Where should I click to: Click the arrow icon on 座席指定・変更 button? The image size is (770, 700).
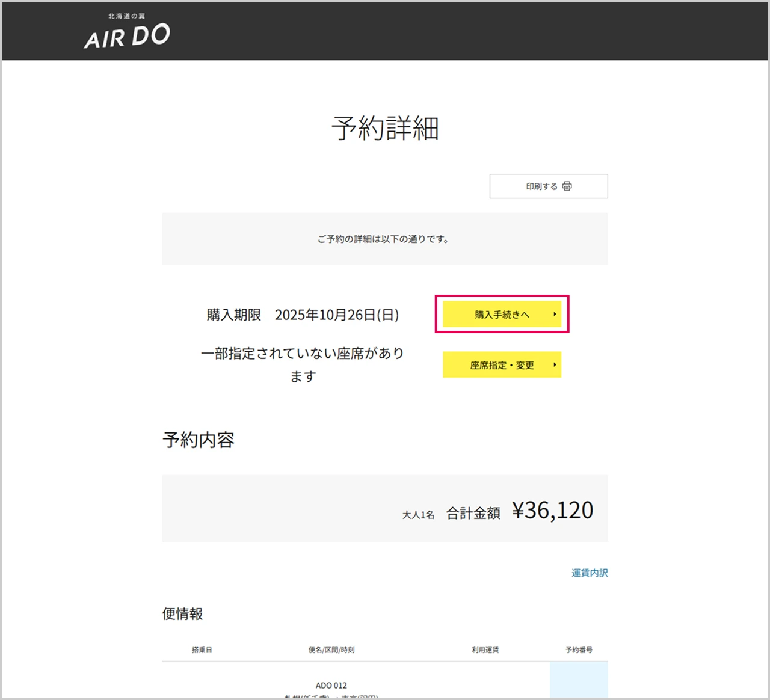pyautogui.click(x=555, y=365)
